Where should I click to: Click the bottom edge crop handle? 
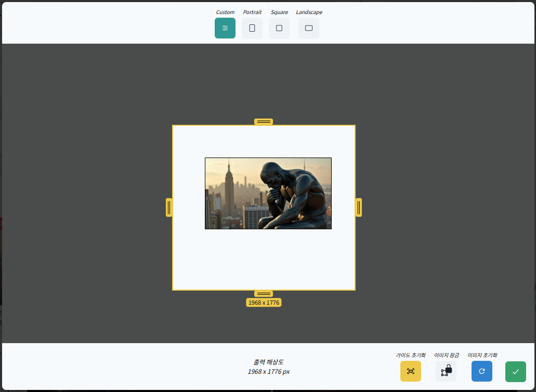tap(264, 294)
